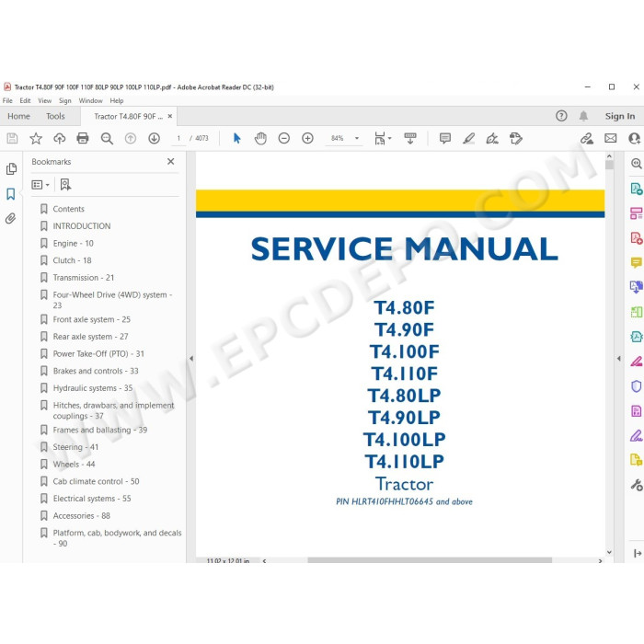Activate the Hand pan tool

click(260, 138)
